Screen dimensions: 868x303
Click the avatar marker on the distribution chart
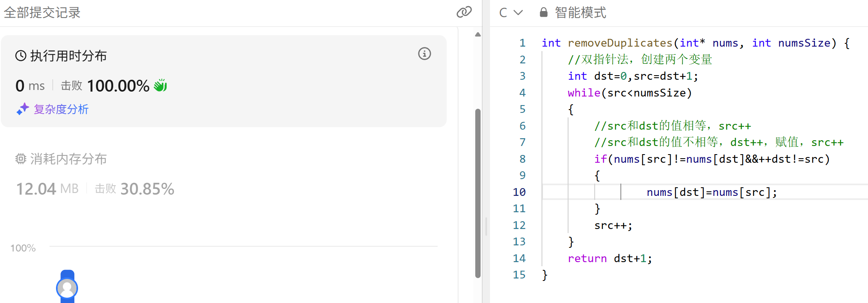coord(67,288)
